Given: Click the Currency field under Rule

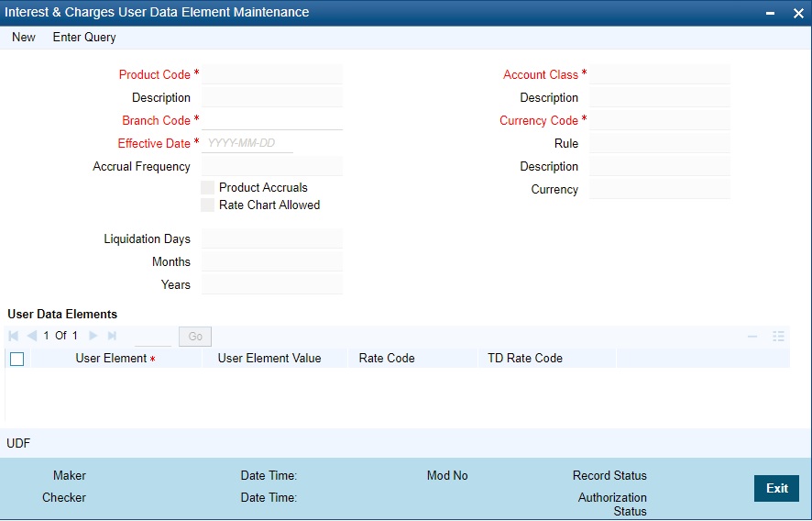Looking at the screenshot, I should [660, 189].
